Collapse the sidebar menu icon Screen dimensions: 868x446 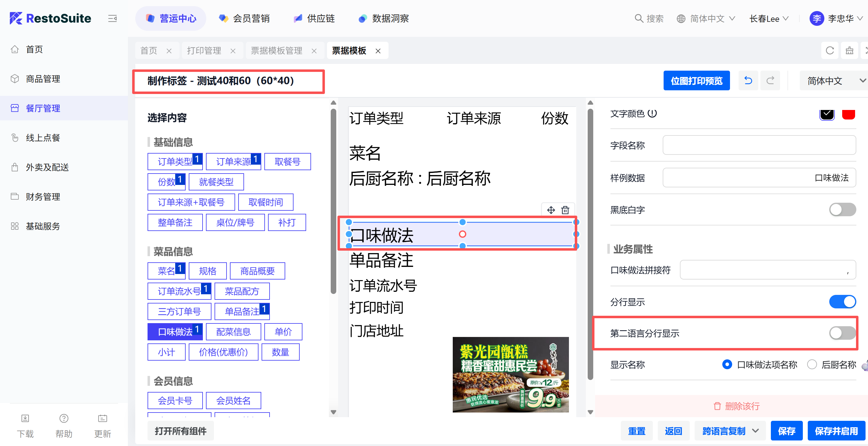(112, 18)
